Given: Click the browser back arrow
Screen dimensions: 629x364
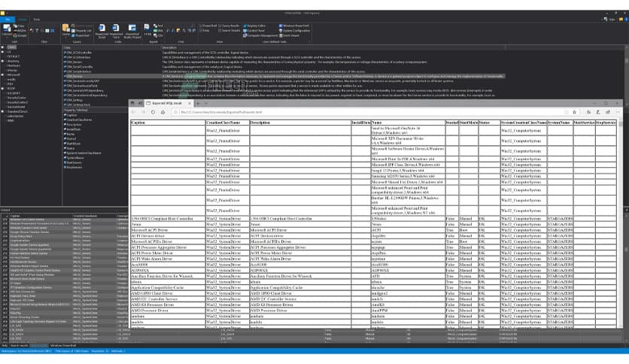Looking at the screenshot, I should (134, 112).
